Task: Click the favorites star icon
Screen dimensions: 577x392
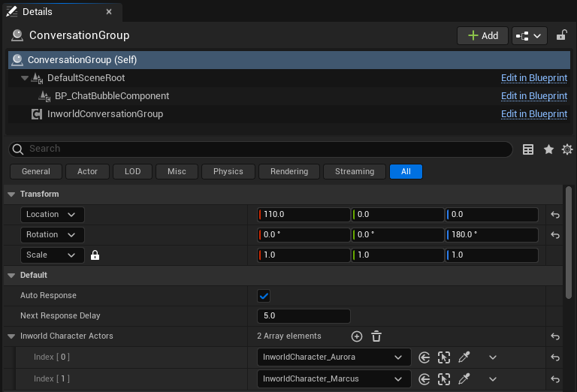Action: (x=548, y=149)
